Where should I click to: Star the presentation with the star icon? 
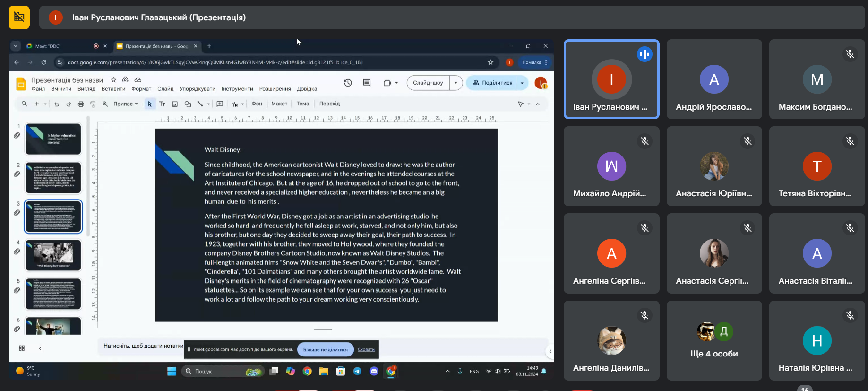pos(113,80)
